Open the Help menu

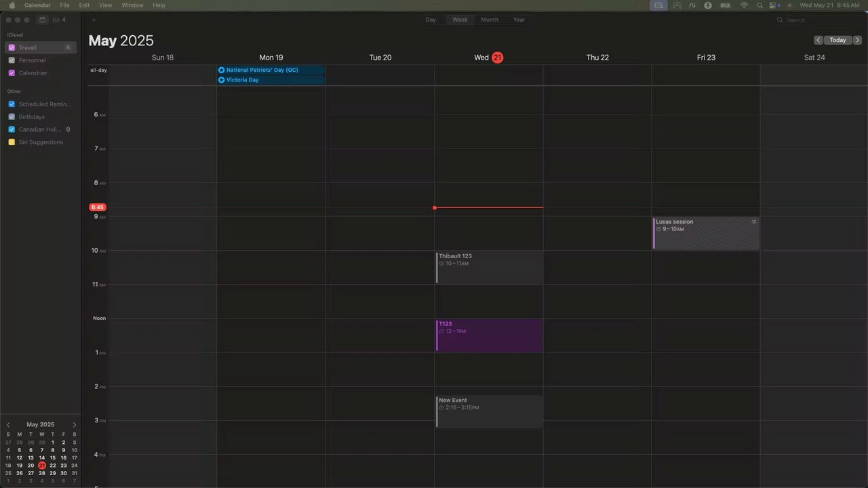click(159, 5)
